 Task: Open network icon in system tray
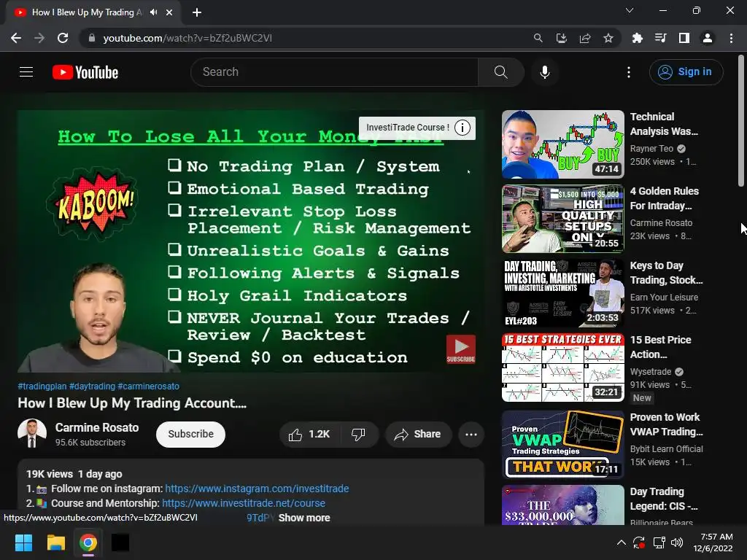pos(659,542)
